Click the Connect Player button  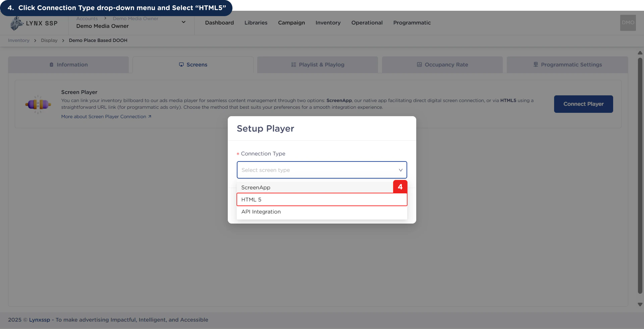tap(583, 104)
